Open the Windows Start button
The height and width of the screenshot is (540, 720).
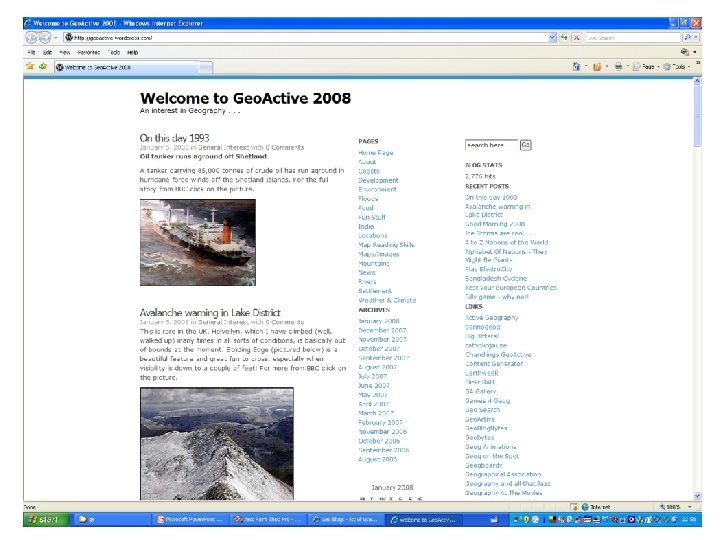(x=45, y=519)
